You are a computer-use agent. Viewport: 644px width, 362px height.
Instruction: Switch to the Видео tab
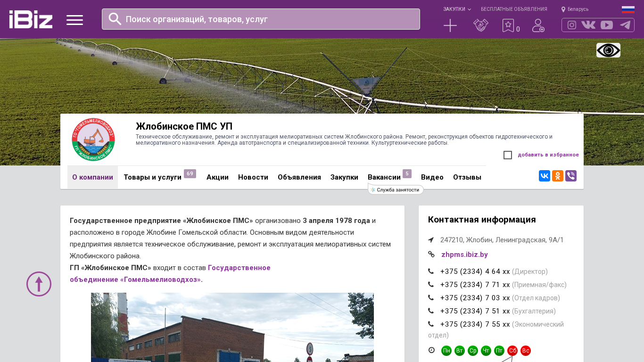tap(432, 177)
